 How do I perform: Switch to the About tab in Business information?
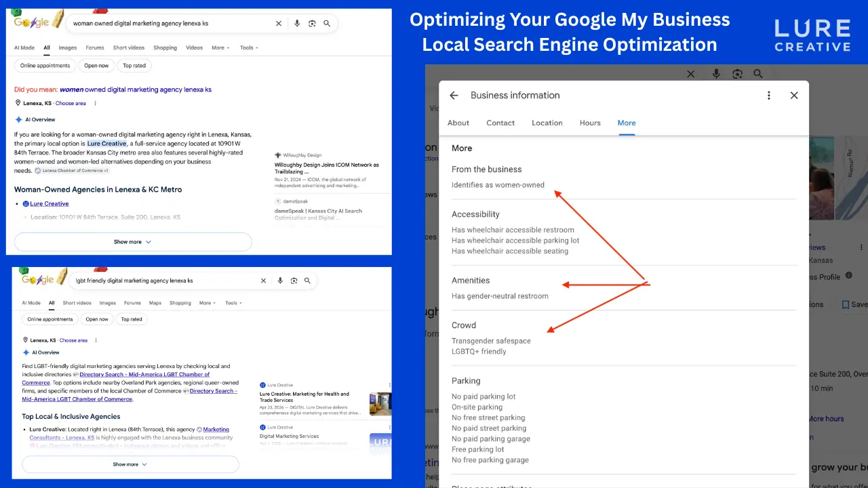tap(458, 123)
